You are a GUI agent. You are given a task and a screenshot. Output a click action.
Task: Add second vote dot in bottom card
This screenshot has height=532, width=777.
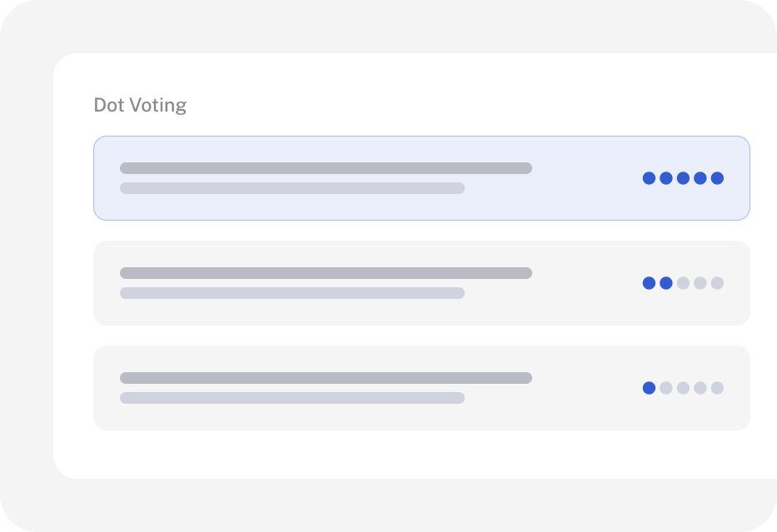[666, 388]
